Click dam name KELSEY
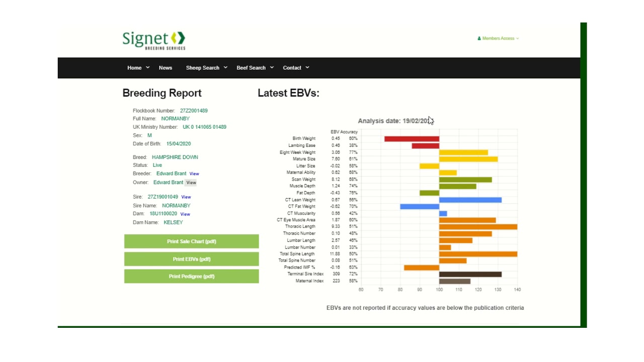644x362 pixels. 173,222
